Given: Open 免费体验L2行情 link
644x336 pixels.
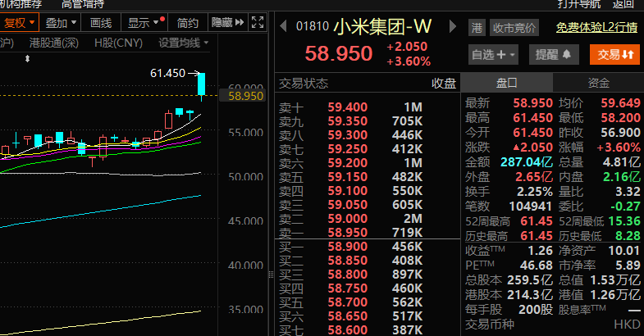Looking at the screenshot, I should coord(596,28).
